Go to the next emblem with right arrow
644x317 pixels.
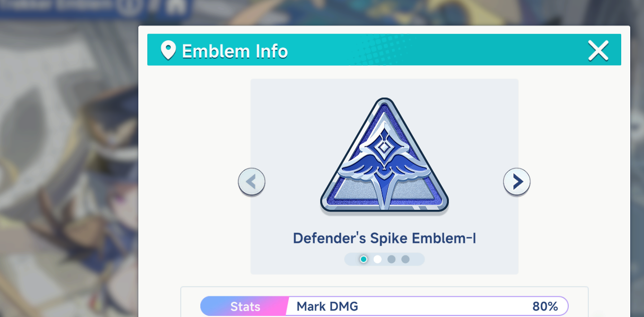pyautogui.click(x=516, y=182)
